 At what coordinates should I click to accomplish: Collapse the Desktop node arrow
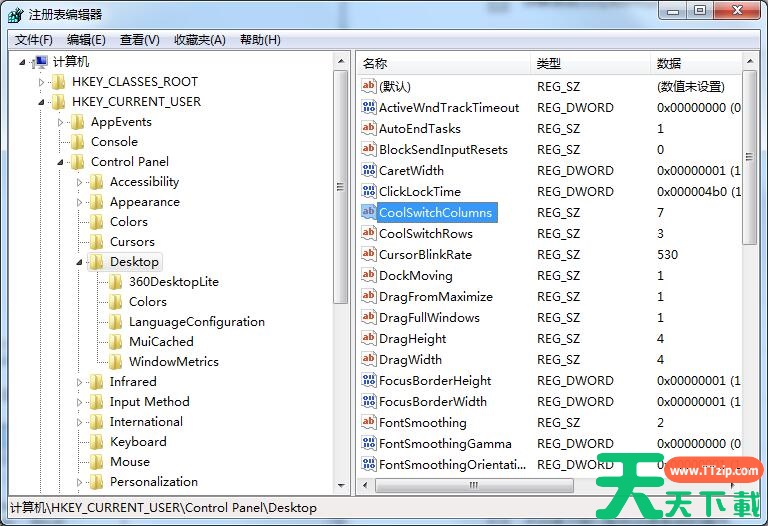click(79, 262)
